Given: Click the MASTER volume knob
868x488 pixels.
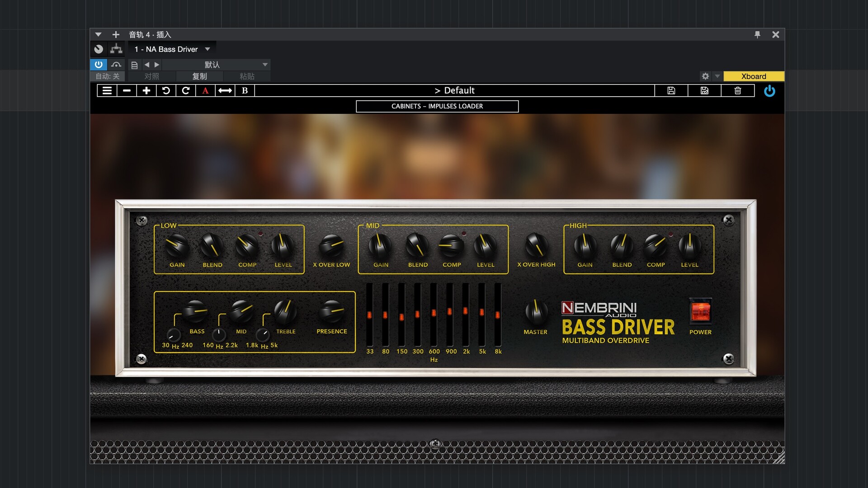Looking at the screenshot, I should [x=536, y=312].
